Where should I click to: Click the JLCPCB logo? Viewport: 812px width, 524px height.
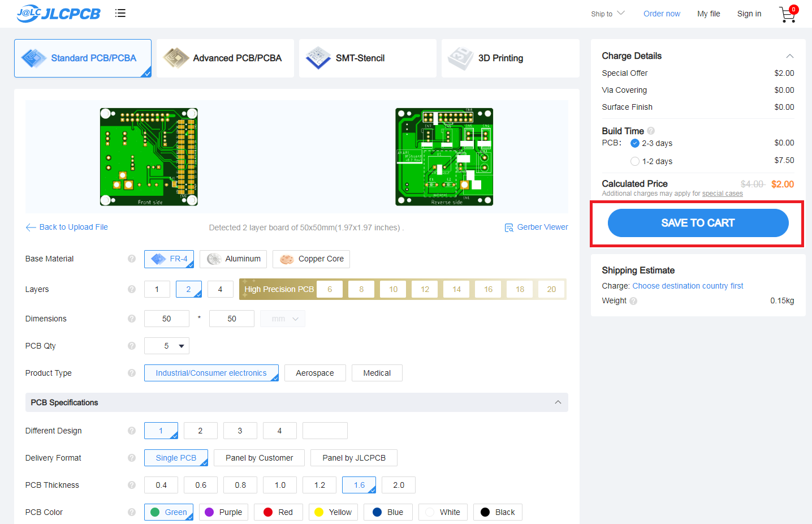pyautogui.click(x=58, y=13)
